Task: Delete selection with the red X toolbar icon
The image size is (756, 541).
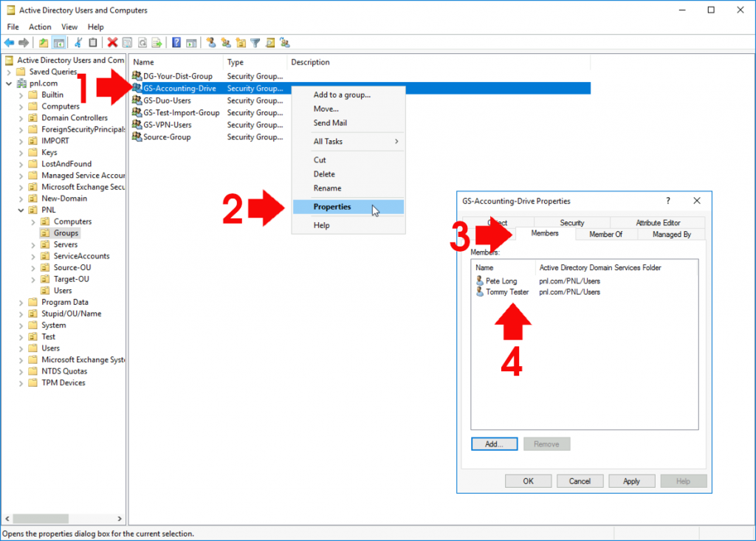Action: (x=112, y=42)
